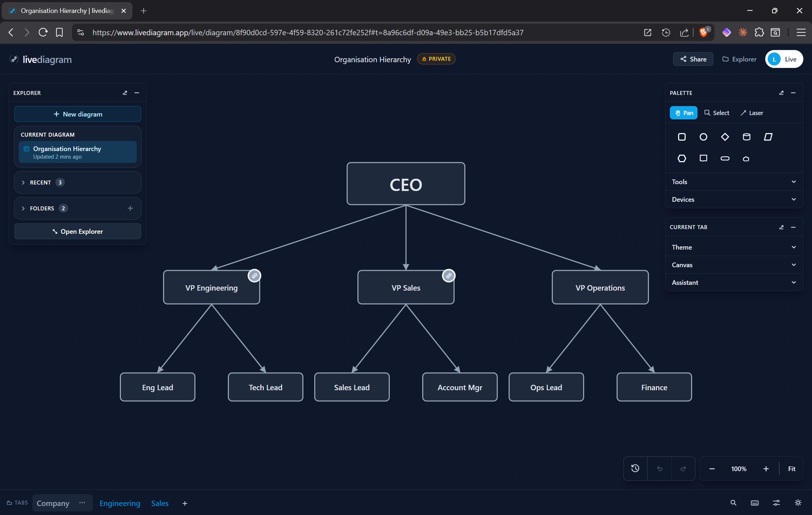Image resolution: width=812 pixels, height=515 pixels.
Task: Expand the Tools palette section
Action: click(x=734, y=182)
